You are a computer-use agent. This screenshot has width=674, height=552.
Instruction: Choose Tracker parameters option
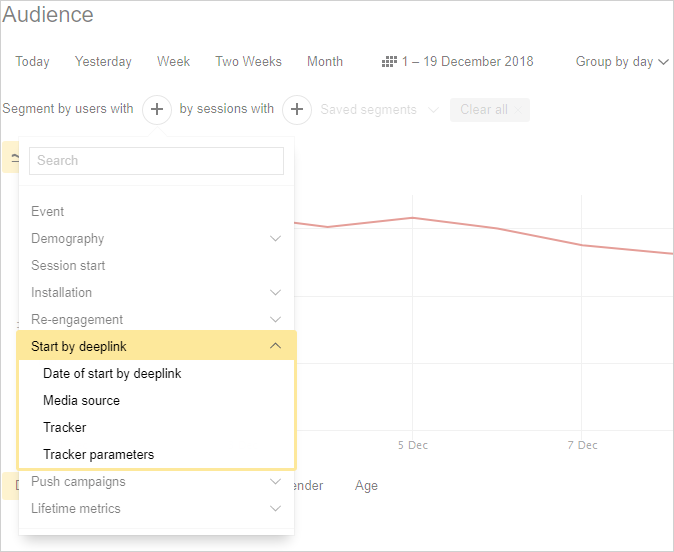point(98,455)
